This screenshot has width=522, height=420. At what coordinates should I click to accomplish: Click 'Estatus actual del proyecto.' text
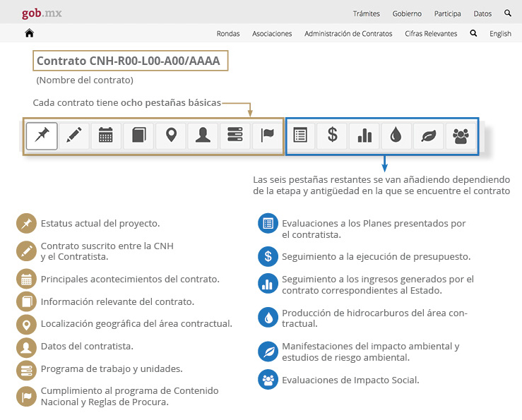pos(100,223)
